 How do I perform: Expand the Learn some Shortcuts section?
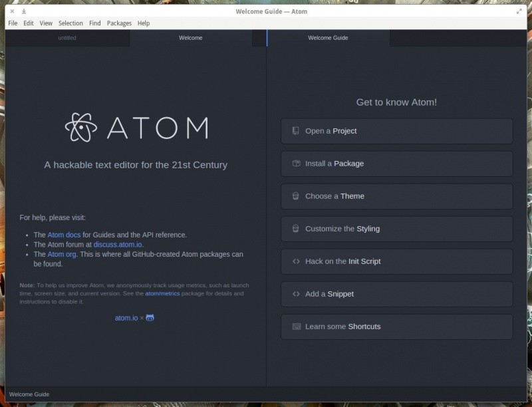pos(396,327)
